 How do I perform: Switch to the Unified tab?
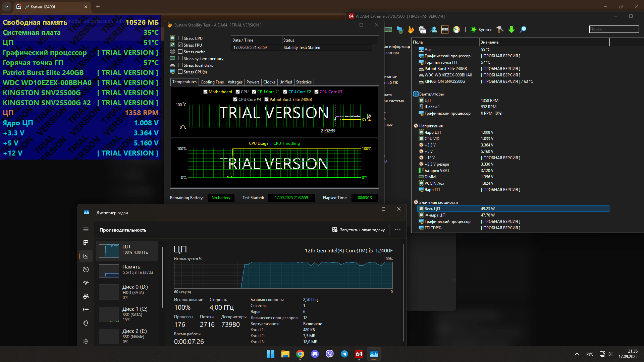[286, 82]
